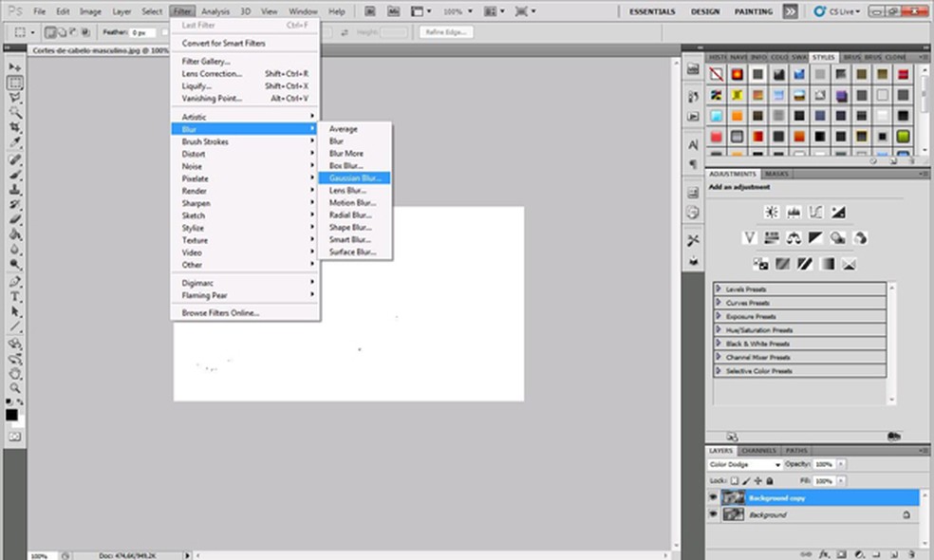Switch to Design workspace
Screen dimensions: 934x560
pos(705,11)
